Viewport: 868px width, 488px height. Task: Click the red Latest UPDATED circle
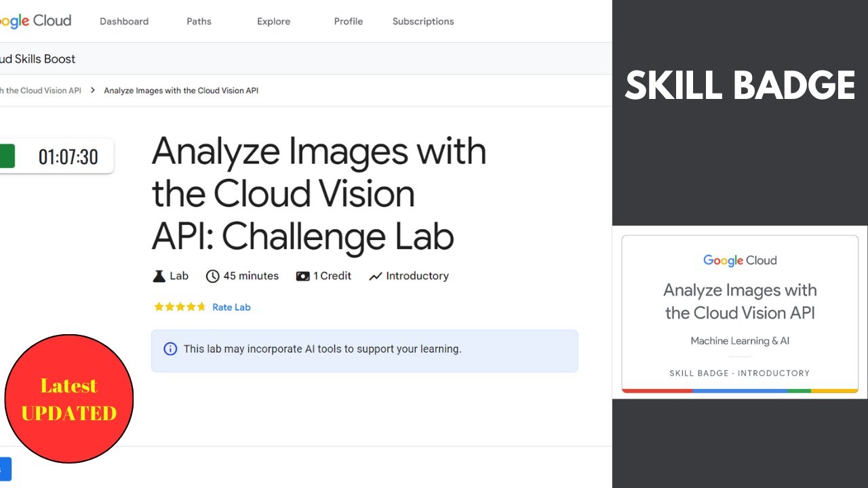(69, 399)
